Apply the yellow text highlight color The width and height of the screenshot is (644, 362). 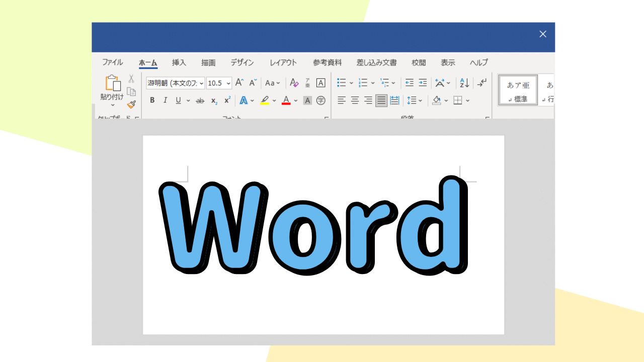[x=265, y=101]
